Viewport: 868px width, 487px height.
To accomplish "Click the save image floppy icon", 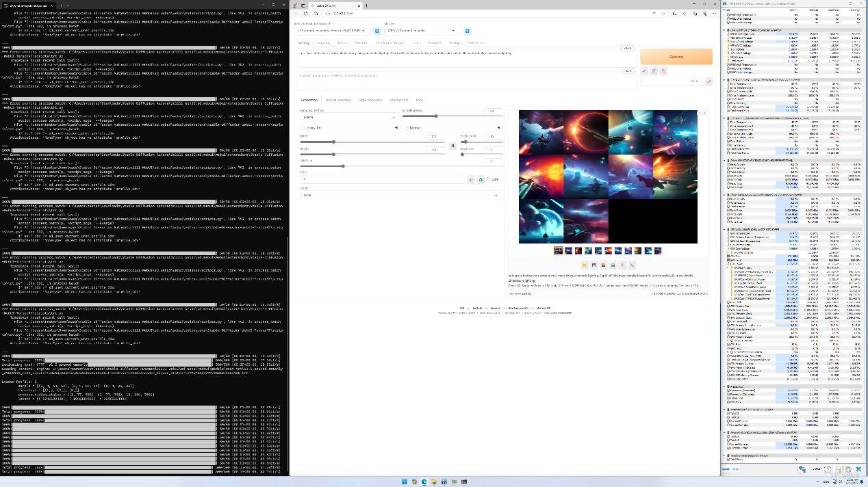I will pos(593,265).
